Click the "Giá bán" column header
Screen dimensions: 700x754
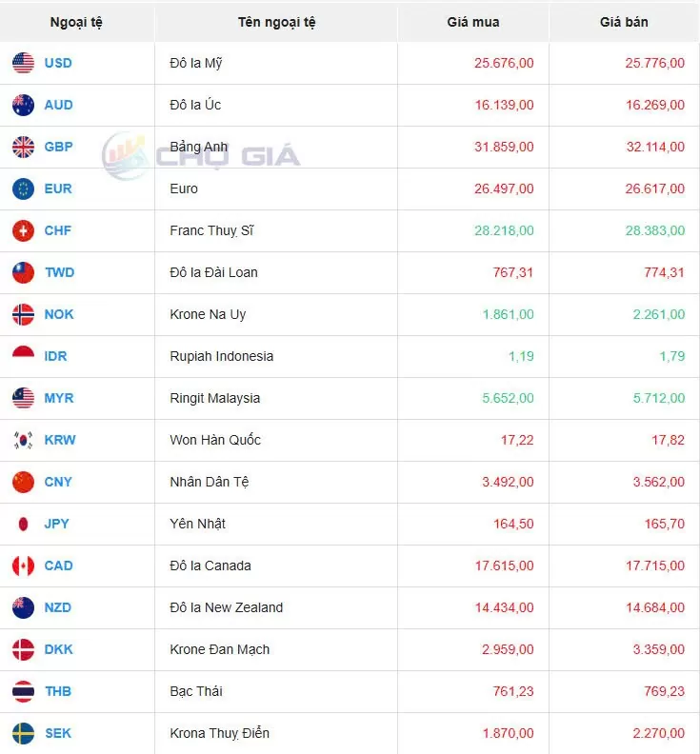point(625,22)
